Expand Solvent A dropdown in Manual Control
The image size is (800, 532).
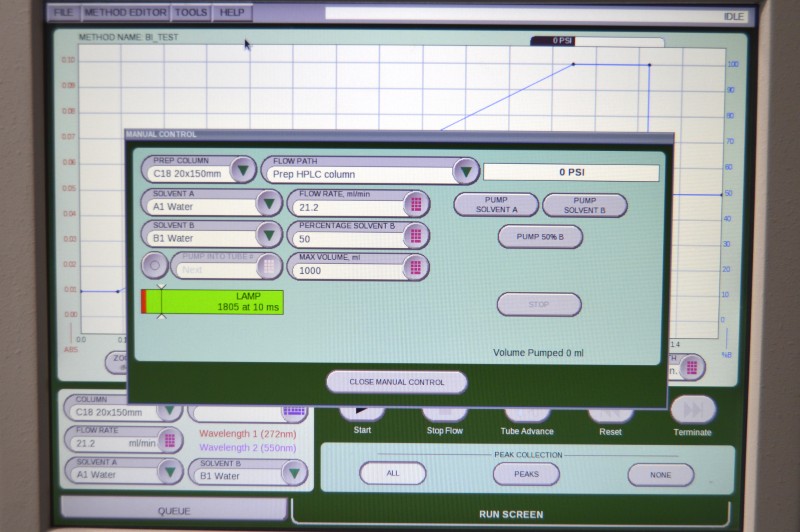pyautogui.click(x=268, y=204)
